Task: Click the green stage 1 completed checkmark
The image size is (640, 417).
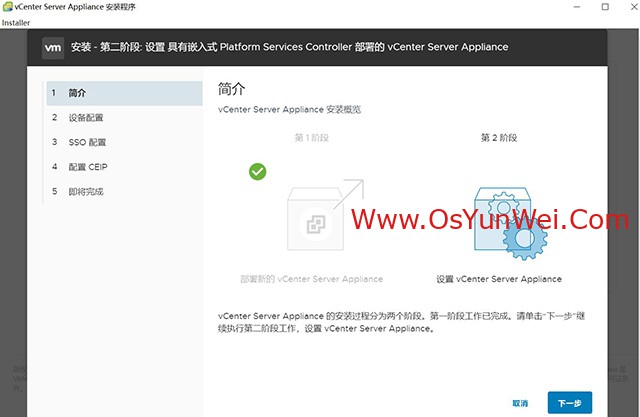Action: (258, 172)
